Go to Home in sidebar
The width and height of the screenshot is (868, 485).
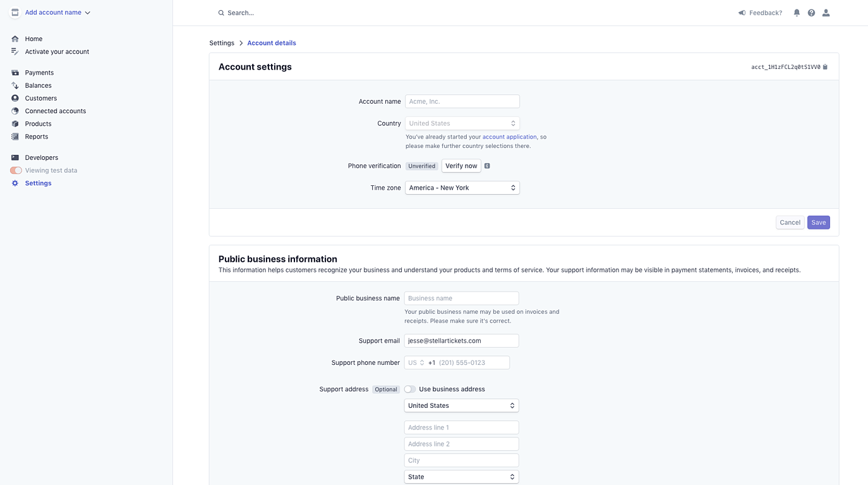click(x=33, y=39)
